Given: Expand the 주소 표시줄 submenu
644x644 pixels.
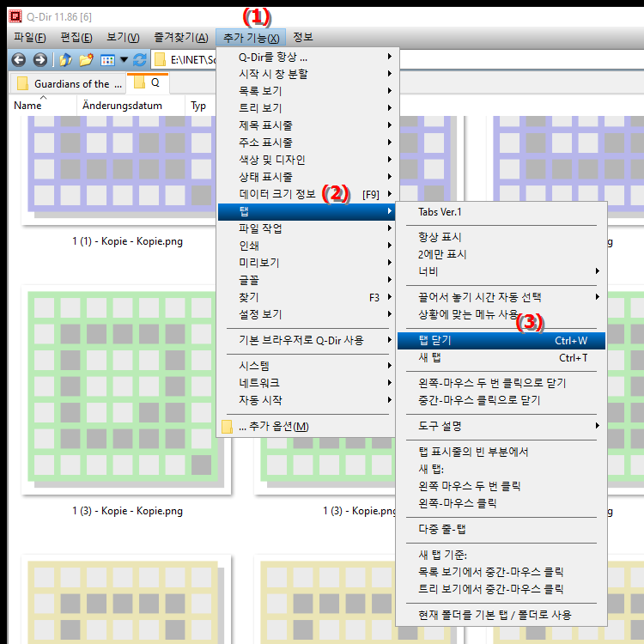Looking at the screenshot, I should point(306,143).
